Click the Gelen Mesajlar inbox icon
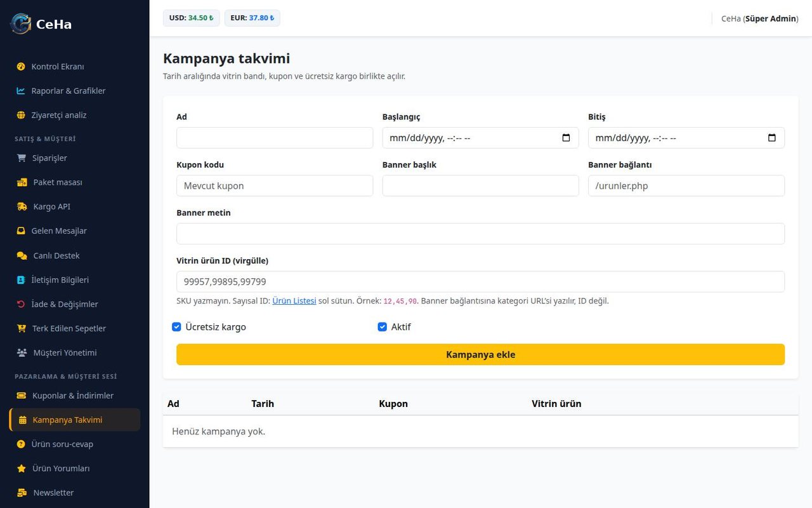The height and width of the screenshot is (508, 812). tap(21, 231)
